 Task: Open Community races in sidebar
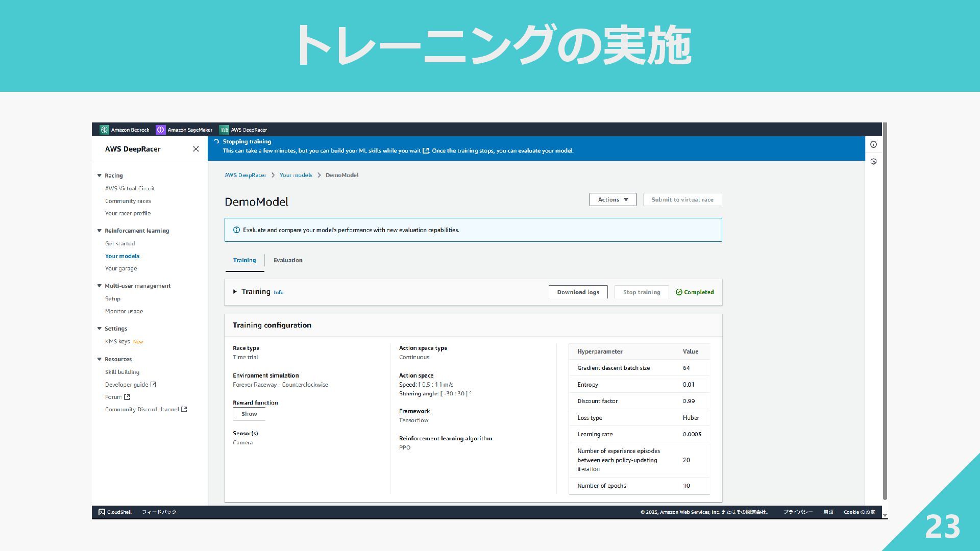click(128, 201)
